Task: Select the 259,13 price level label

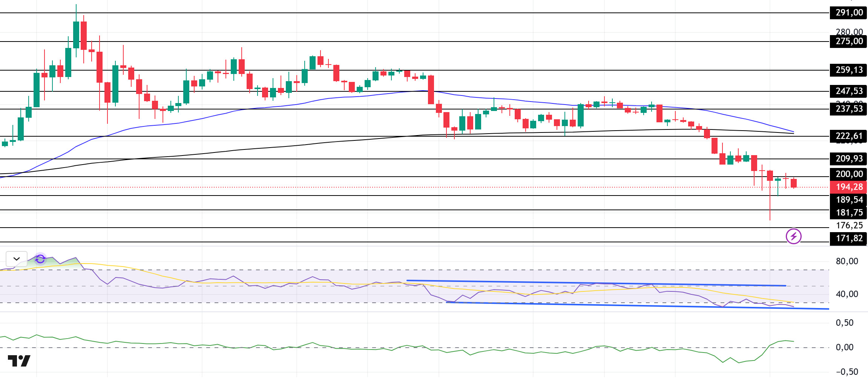Action: (848, 70)
